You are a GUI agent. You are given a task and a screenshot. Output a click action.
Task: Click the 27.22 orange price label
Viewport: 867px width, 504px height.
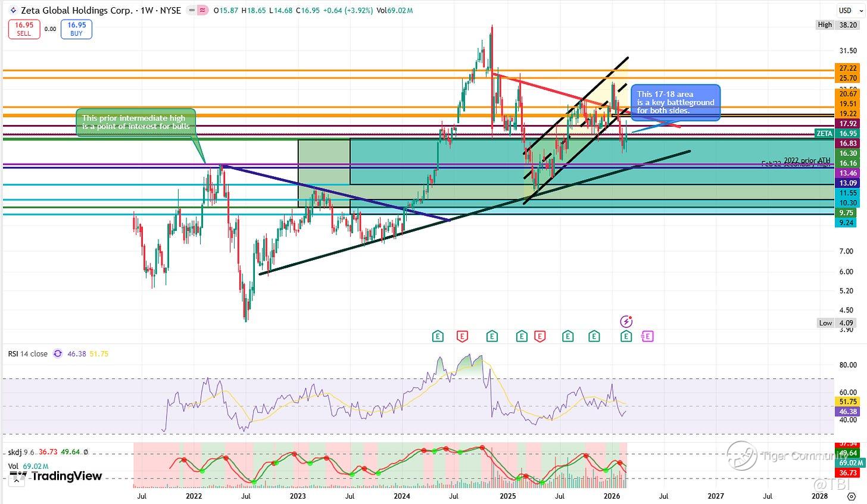click(847, 69)
